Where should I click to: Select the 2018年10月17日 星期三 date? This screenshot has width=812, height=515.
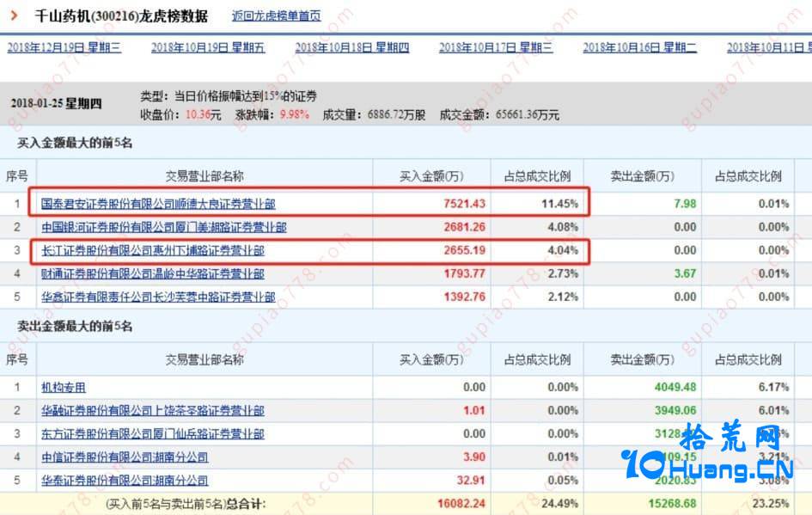496,47
